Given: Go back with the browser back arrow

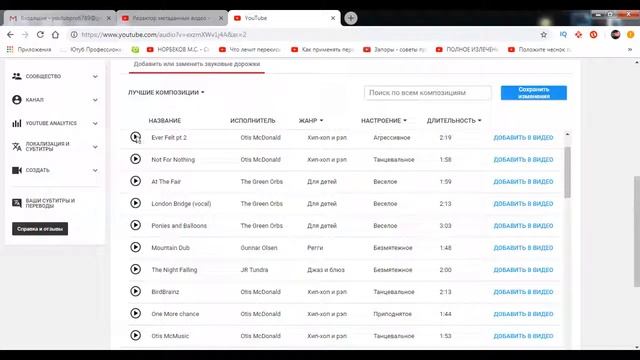Looking at the screenshot, I should click(x=10, y=35).
